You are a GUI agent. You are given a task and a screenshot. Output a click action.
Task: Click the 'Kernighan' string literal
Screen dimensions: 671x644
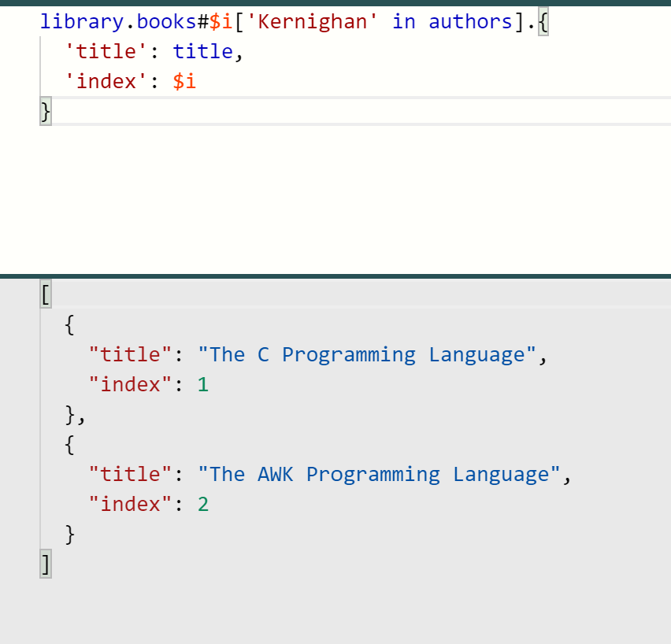click(312, 21)
